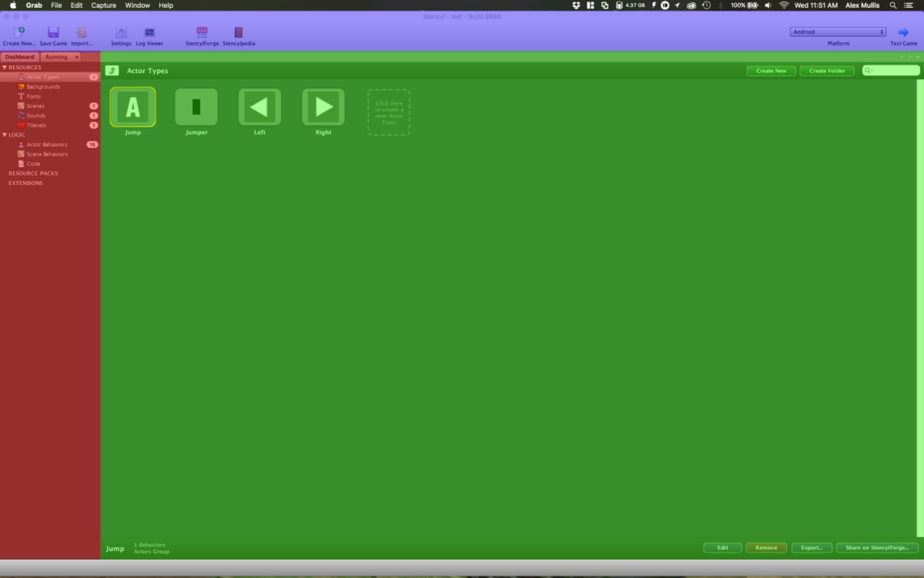The image size is (924, 578).
Task: Launch StencylForge from the toolbar
Action: click(x=202, y=32)
